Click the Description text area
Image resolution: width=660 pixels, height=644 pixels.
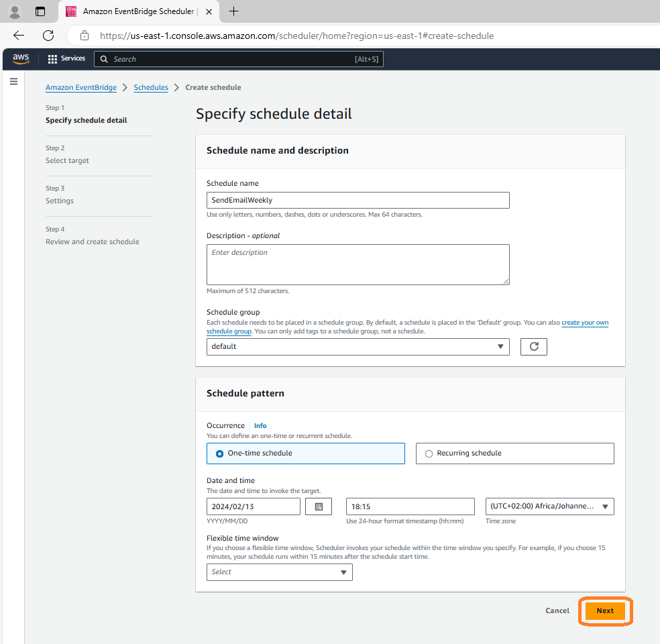[357, 265]
